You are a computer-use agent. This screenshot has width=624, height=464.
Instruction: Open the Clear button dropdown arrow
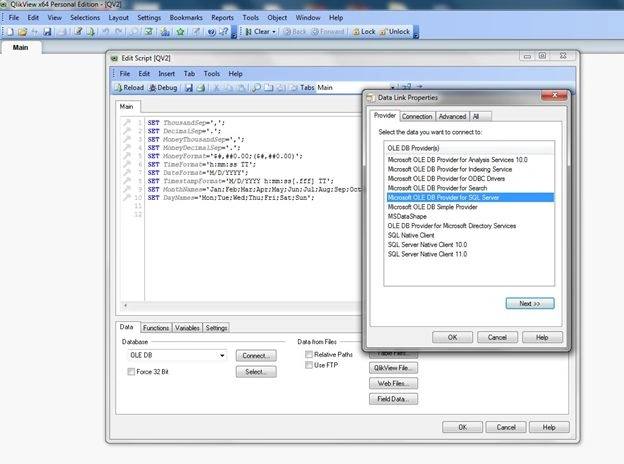tap(274, 32)
